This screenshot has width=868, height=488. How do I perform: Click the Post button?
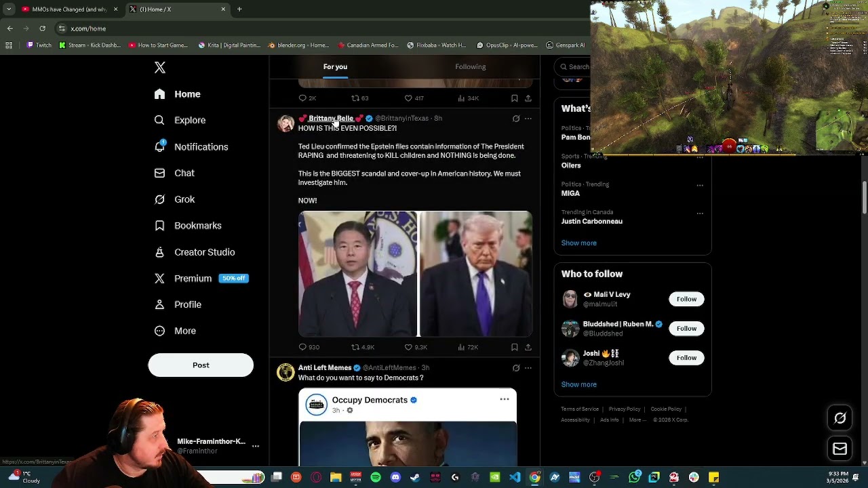[201, 365]
